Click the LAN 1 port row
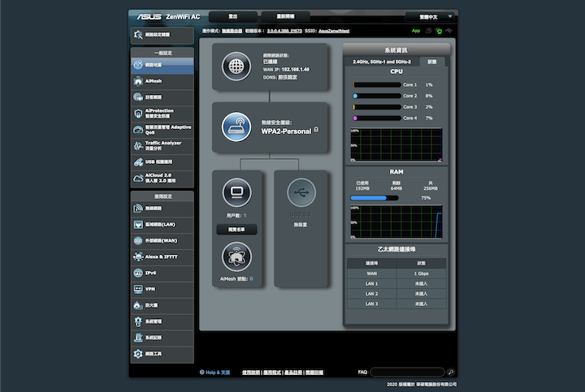 pyautogui.click(x=396, y=283)
